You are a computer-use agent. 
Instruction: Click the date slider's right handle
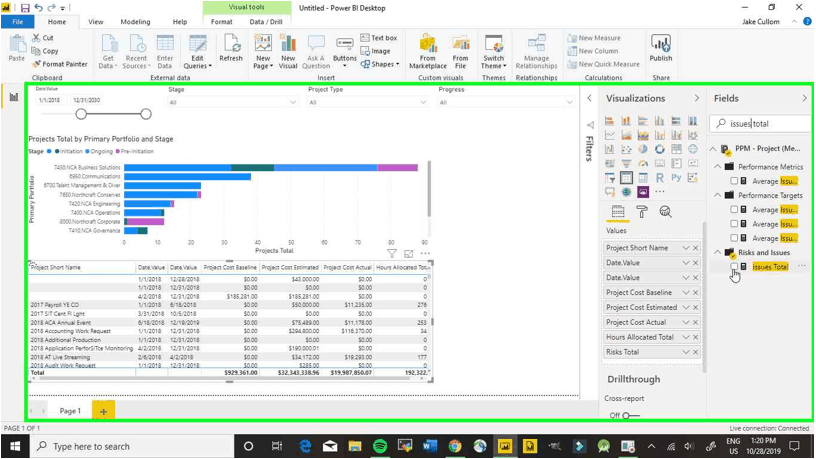click(146, 114)
